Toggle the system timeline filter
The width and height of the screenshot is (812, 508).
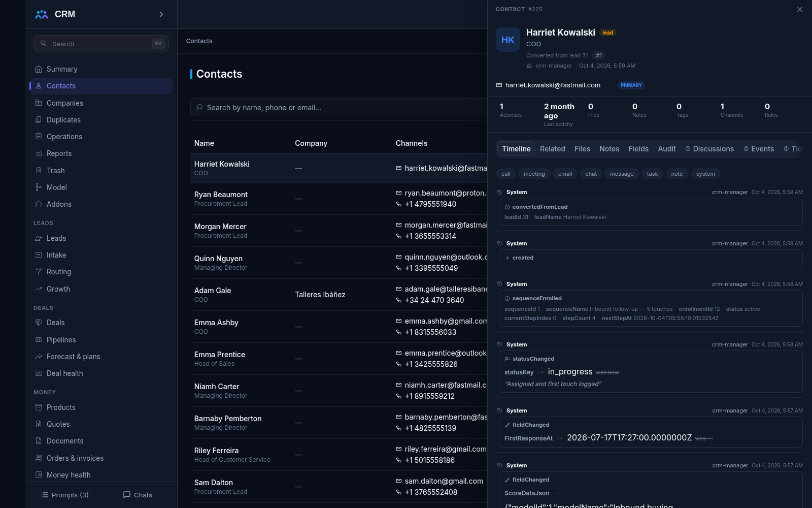click(705, 174)
